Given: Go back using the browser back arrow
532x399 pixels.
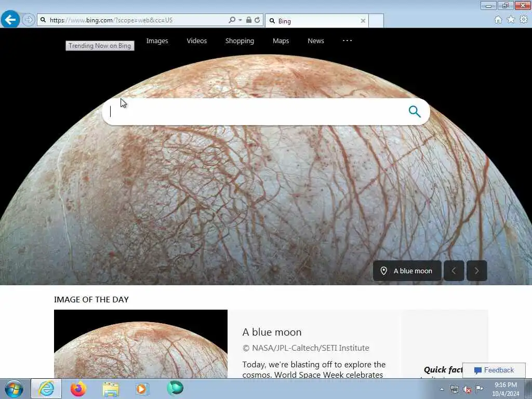Looking at the screenshot, I should click(10, 20).
